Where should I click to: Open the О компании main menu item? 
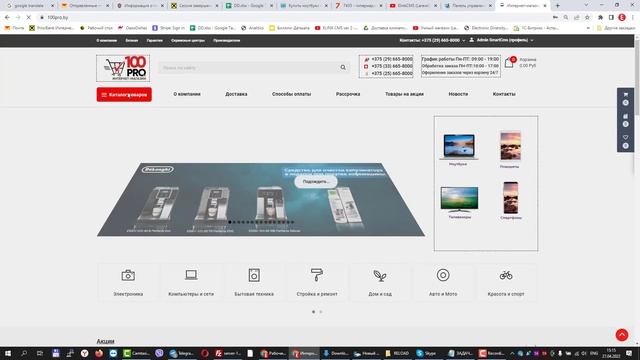pos(187,94)
